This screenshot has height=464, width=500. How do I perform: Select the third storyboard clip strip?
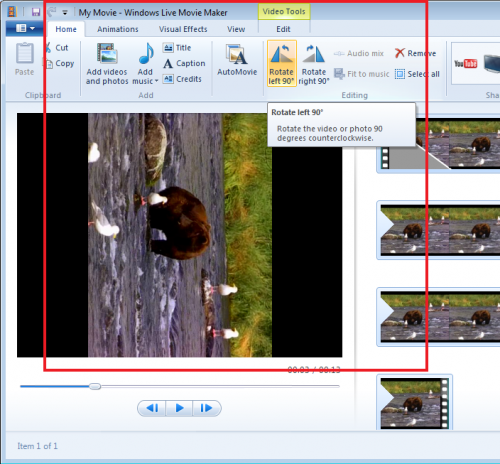point(438,317)
